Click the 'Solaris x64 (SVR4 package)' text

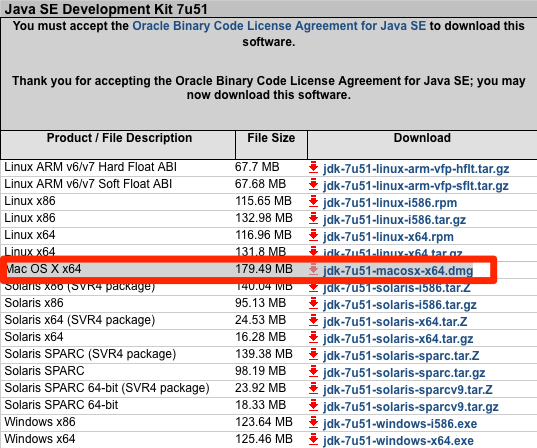[80, 320]
